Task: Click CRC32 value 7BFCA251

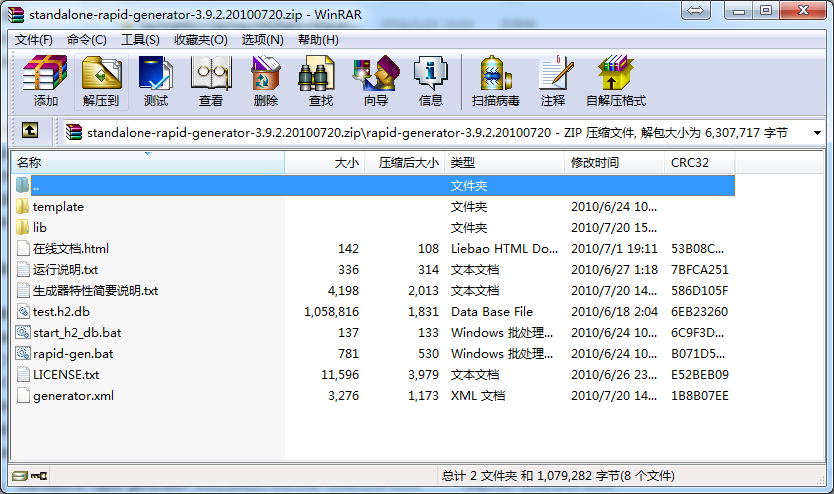Action: (x=699, y=270)
